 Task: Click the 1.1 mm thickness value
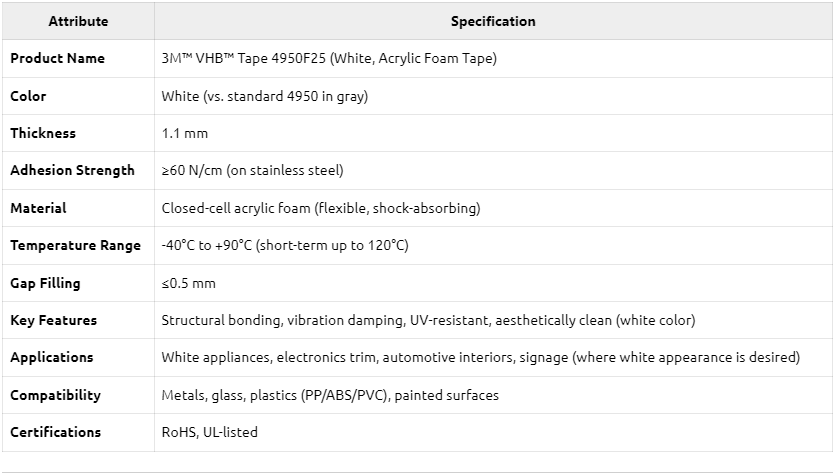pyautogui.click(x=185, y=133)
